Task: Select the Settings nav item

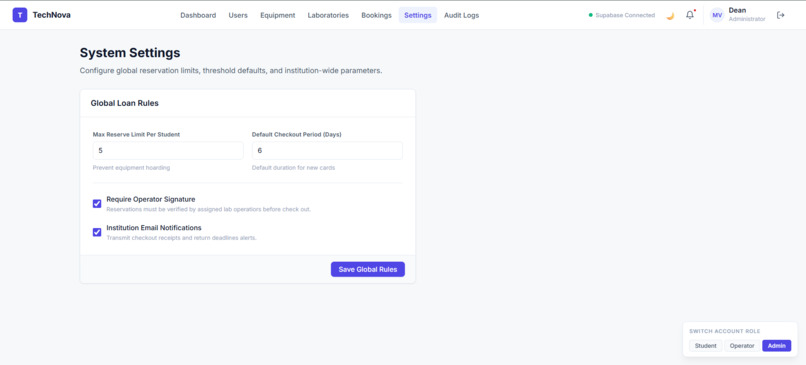Action: [418, 15]
